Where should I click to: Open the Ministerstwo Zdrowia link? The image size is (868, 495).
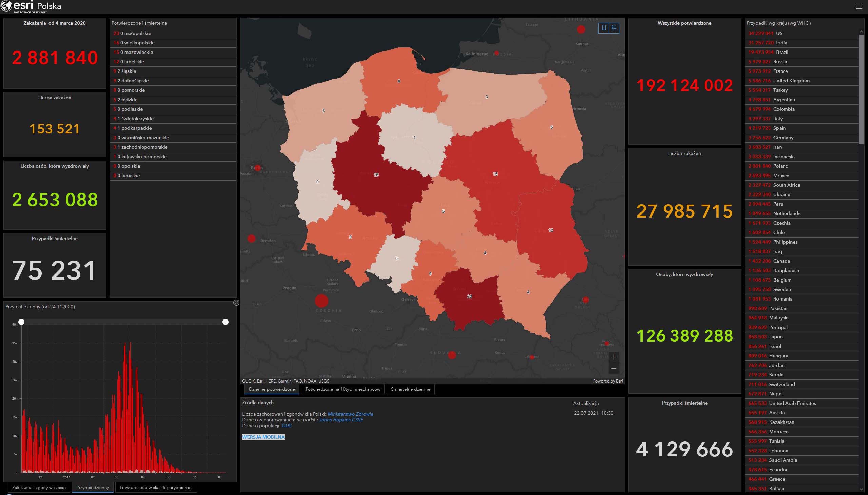(350, 414)
